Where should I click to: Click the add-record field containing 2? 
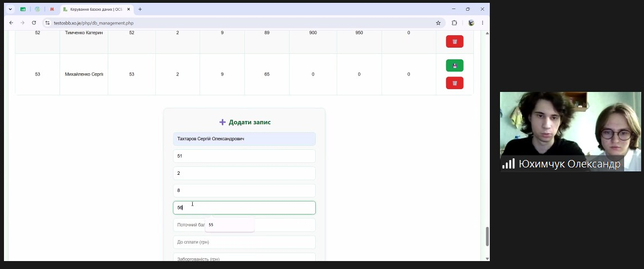pos(244,173)
